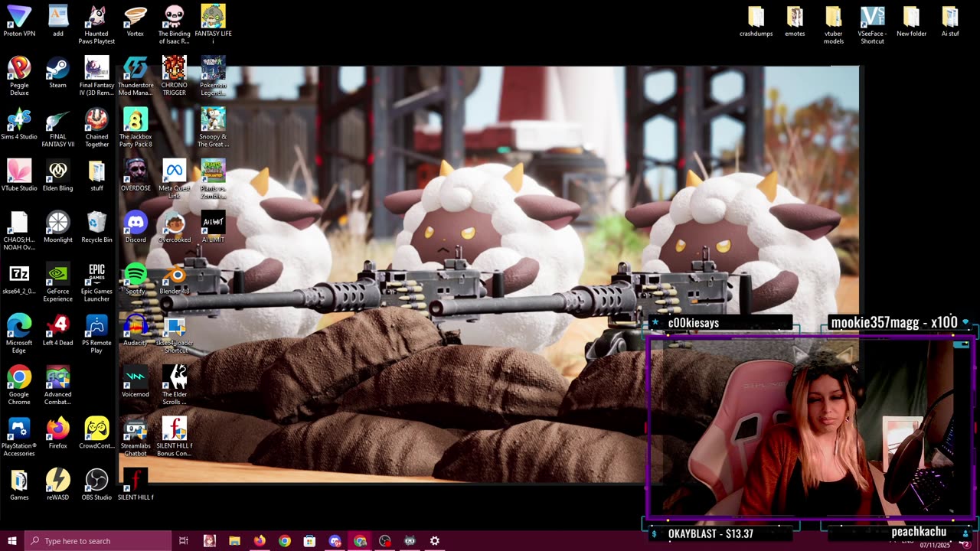The width and height of the screenshot is (980, 551).
Task: Open the VSeeFace - Shortcut icon
Action: pyautogui.click(x=872, y=25)
